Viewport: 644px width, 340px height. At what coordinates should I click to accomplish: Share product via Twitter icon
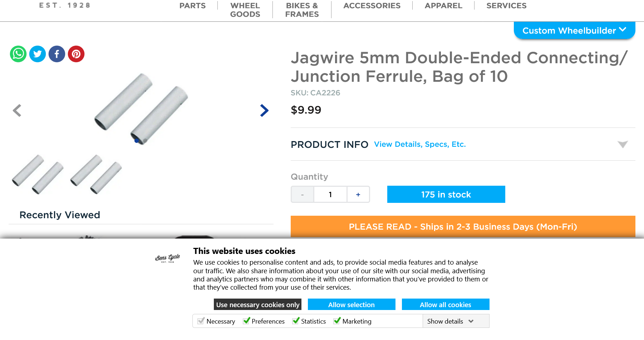point(38,54)
